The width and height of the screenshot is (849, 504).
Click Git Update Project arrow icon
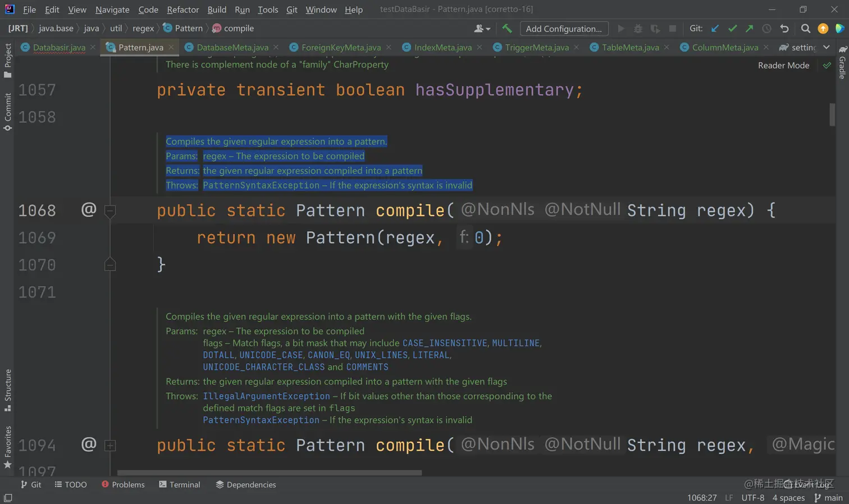715,28
